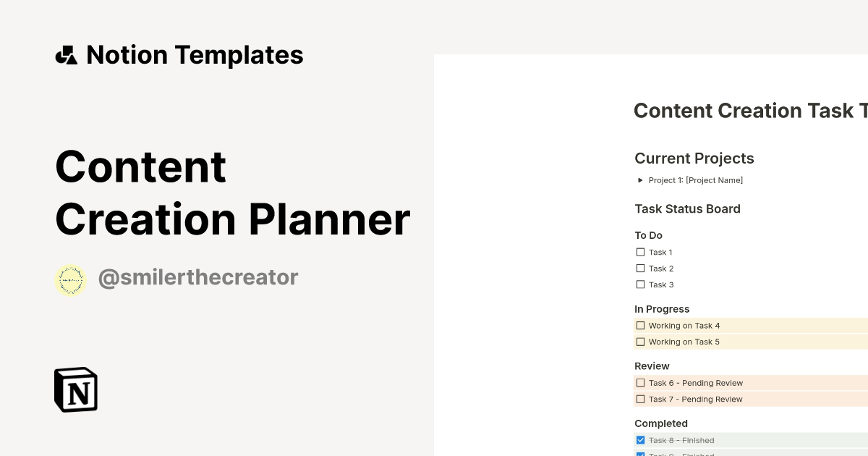The image size is (868, 456).
Task: Select the "Current Projects" heading
Action: [694, 158]
